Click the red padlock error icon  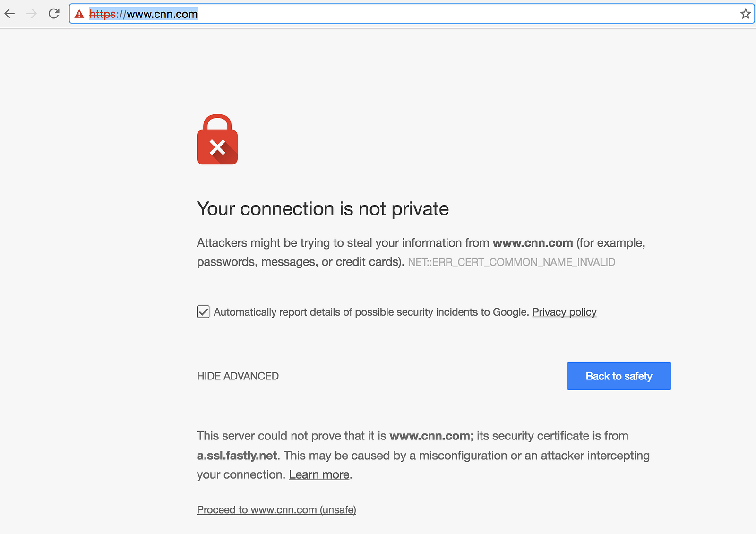tap(217, 140)
